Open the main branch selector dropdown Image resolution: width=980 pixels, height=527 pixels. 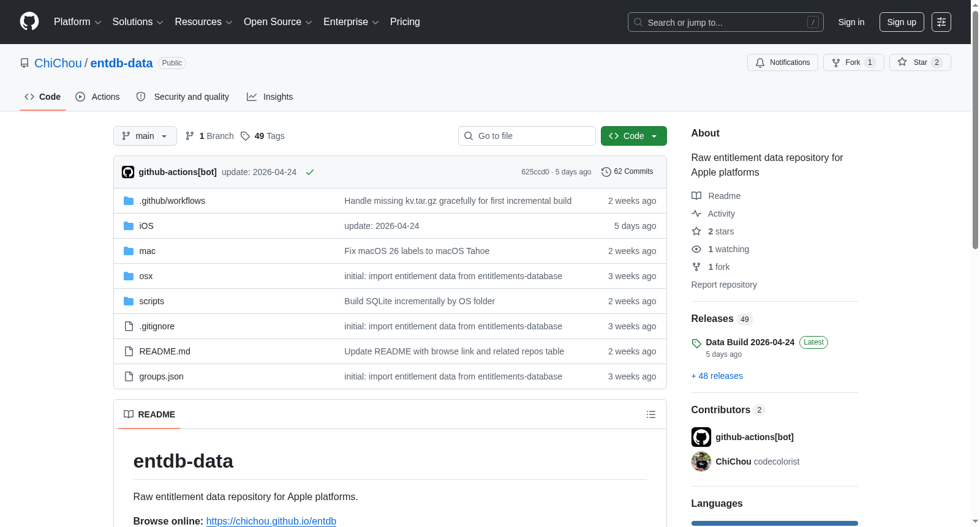point(145,136)
